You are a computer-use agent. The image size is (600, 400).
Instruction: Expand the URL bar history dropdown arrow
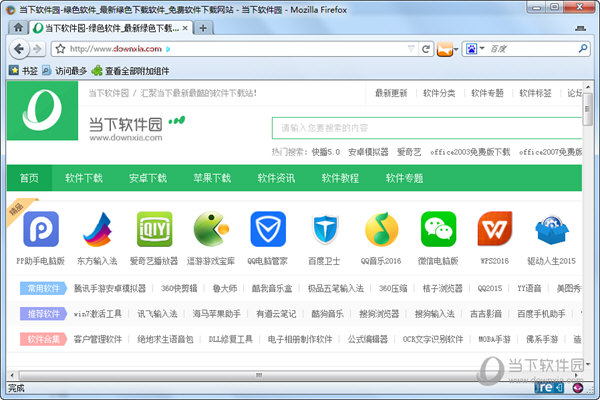pyautogui.click(x=411, y=48)
